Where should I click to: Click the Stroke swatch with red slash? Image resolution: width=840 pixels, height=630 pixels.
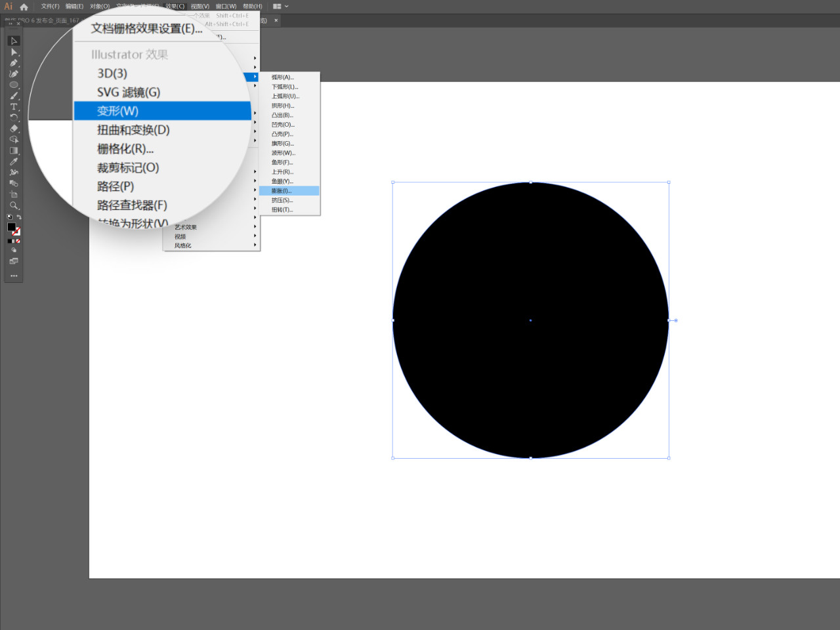17,232
